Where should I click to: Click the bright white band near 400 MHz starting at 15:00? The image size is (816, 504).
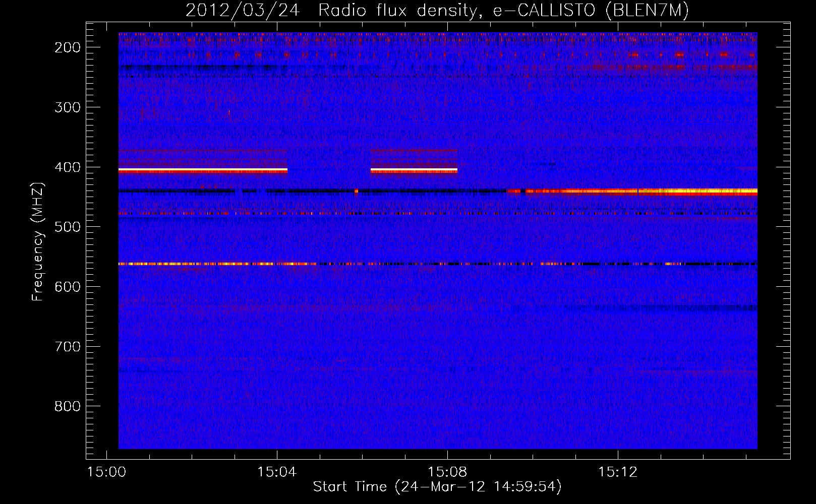tap(203, 171)
